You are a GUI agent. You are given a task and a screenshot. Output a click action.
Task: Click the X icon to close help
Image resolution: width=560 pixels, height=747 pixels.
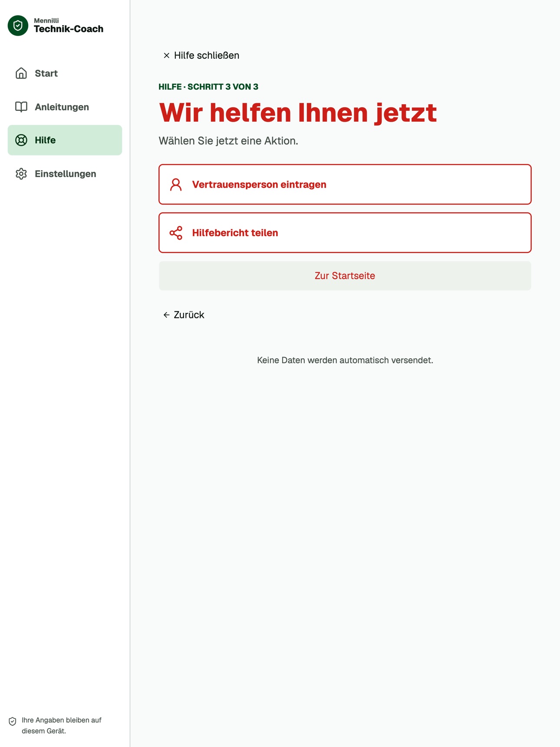click(x=166, y=56)
